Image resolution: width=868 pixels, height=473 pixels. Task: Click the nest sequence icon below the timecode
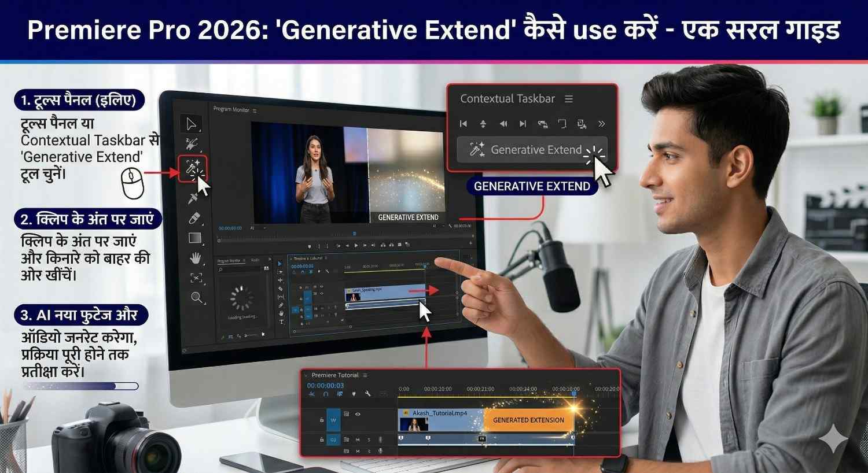coord(312,394)
